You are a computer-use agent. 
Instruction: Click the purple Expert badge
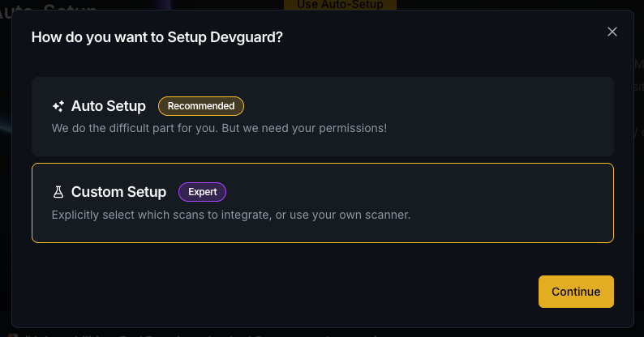coord(202,192)
